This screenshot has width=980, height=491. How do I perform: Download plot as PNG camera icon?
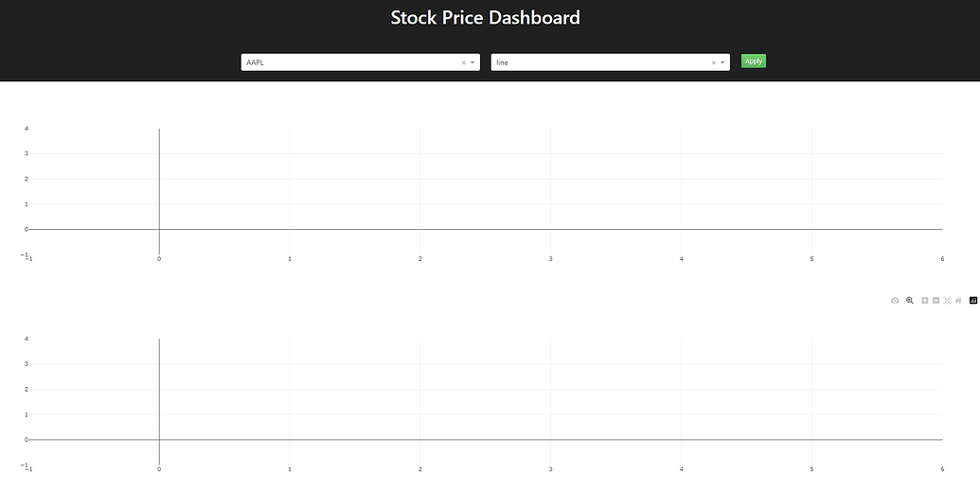click(x=895, y=300)
